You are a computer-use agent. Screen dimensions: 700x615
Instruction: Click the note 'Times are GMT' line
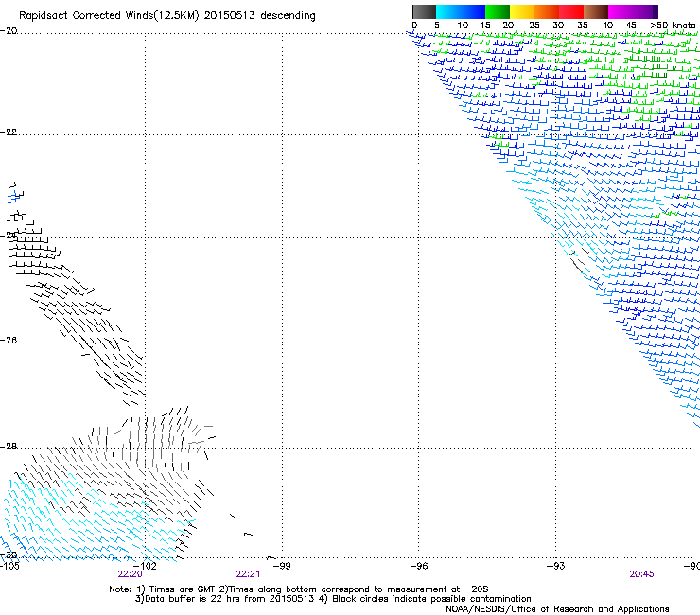(299, 589)
